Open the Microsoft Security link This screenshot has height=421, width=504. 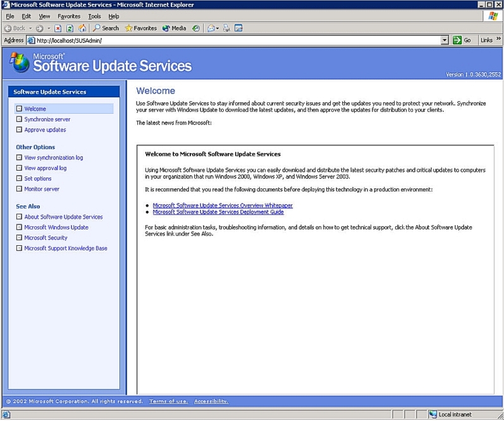pos(46,238)
